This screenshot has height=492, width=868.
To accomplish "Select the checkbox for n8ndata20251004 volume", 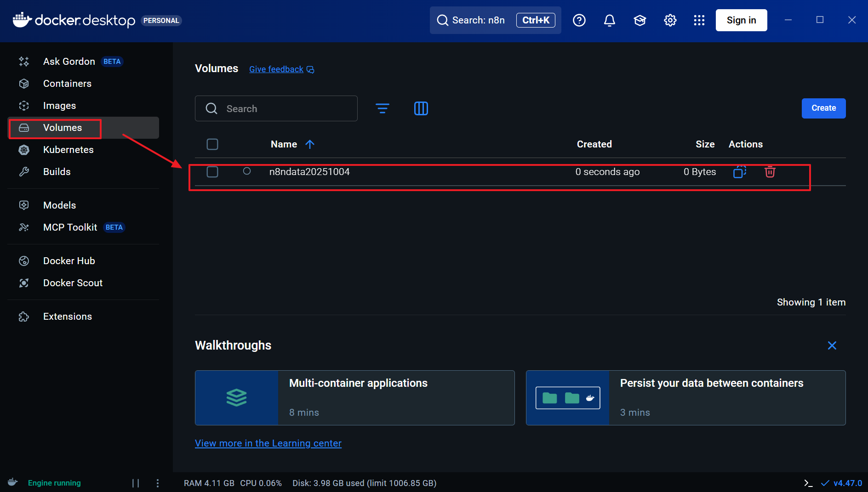I will [212, 172].
